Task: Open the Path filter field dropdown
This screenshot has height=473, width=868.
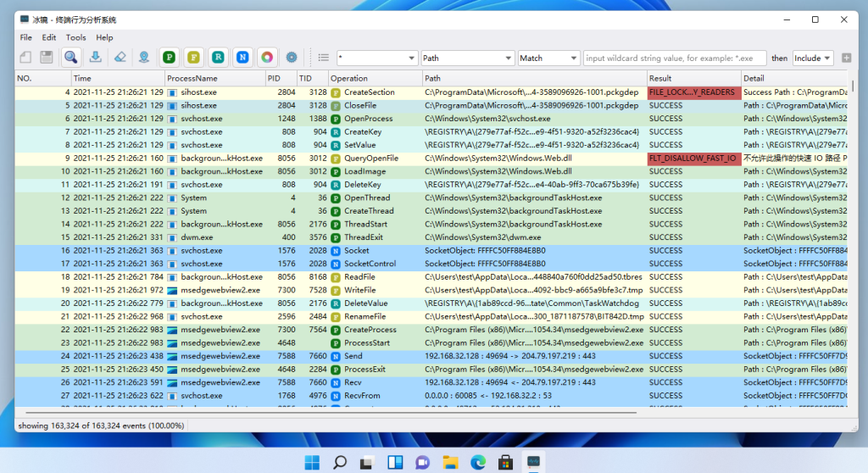Action: coord(467,58)
